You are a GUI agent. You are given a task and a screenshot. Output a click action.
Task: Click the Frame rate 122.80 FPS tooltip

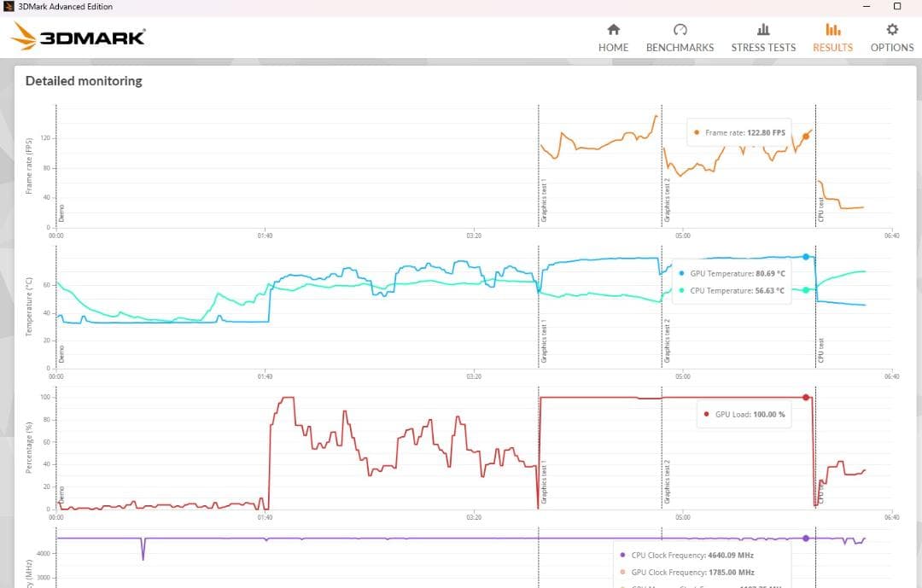click(739, 132)
